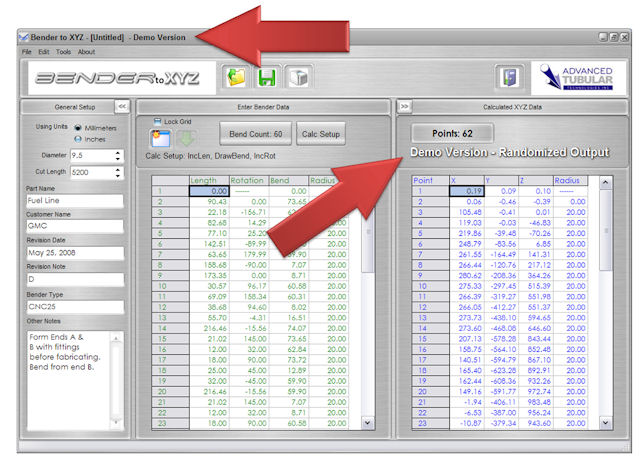Select the Inches units radio button

click(x=76, y=139)
